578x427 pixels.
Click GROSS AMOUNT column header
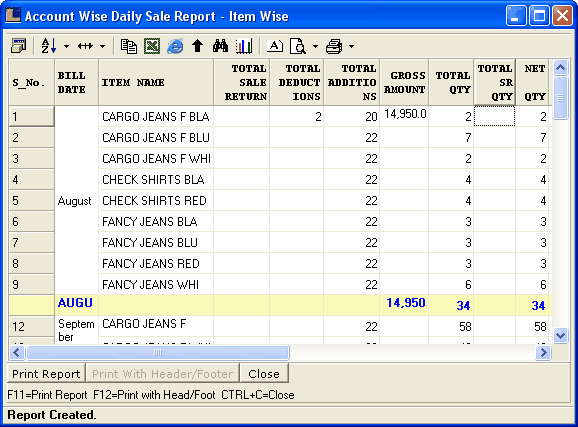tap(404, 83)
